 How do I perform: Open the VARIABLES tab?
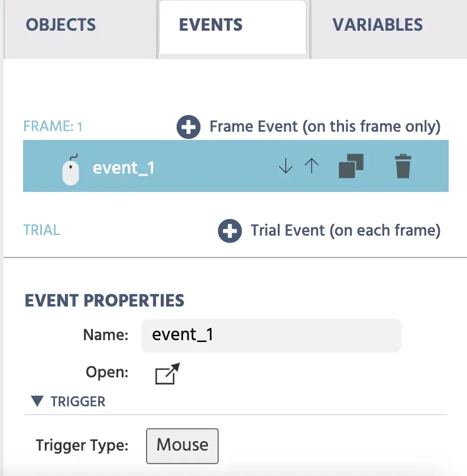[x=377, y=25]
